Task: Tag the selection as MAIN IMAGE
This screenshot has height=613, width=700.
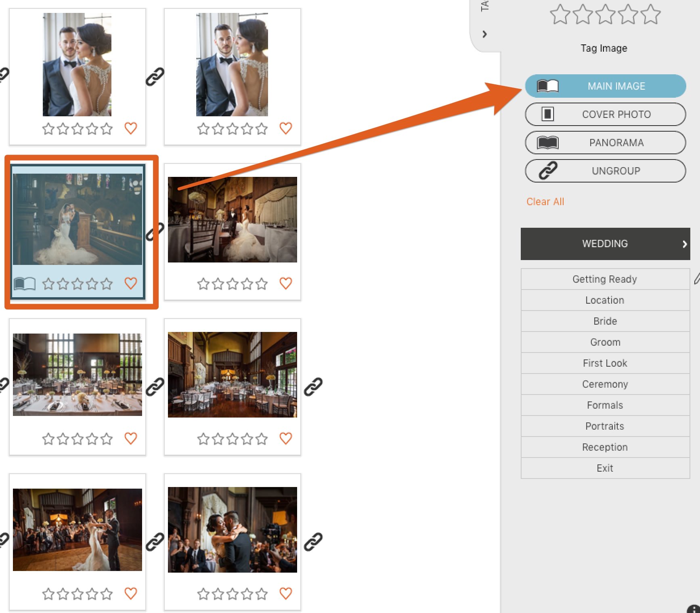Action: point(606,86)
